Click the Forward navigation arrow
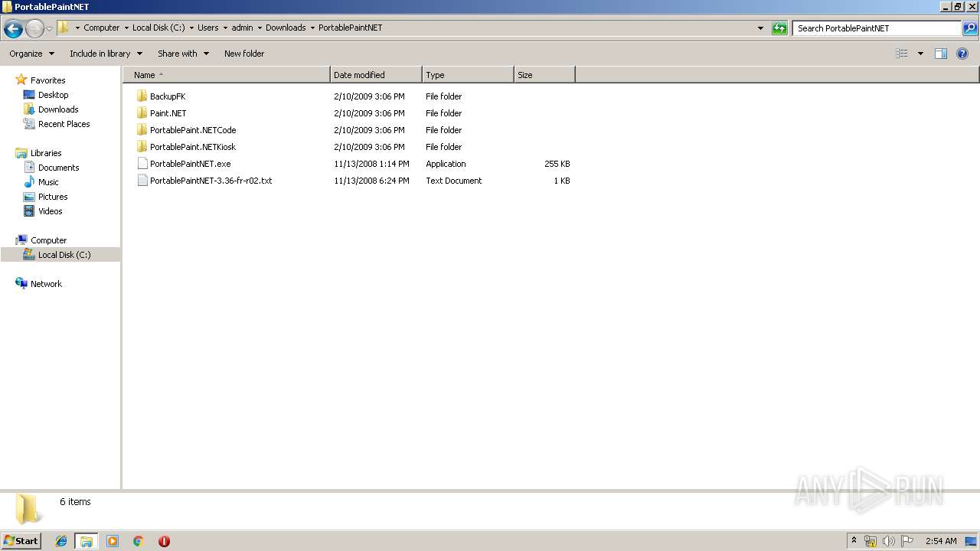The height and width of the screenshot is (551, 980). pyautogui.click(x=34, y=28)
